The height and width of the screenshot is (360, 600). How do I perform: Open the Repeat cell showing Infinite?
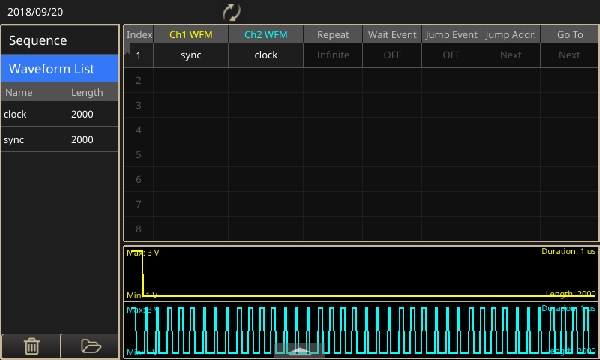[x=333, y=55]
